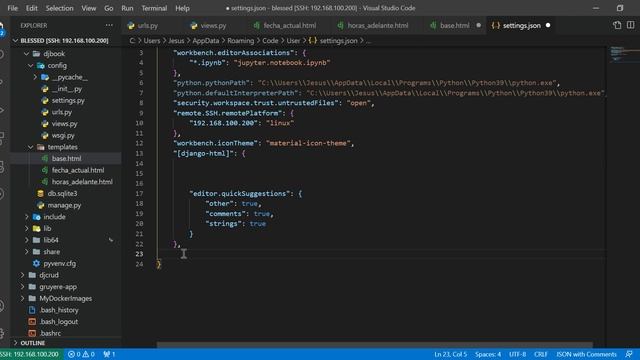Viewport: 640px width, 360px height.
Task: Expand the share folder
Action: tap(27, 252)
